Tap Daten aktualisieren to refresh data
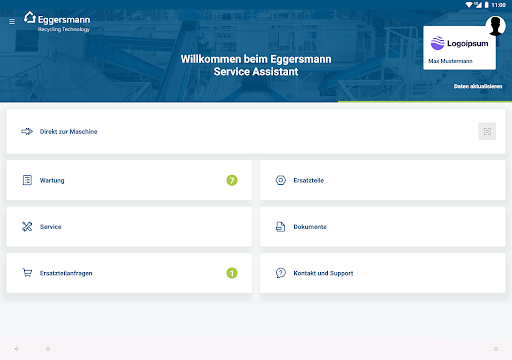Screen dimensions: 512x360 coord(478,86)
